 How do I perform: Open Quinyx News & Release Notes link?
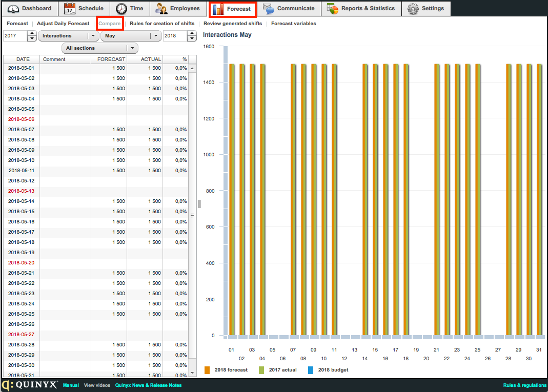click(x=149, y=385)
